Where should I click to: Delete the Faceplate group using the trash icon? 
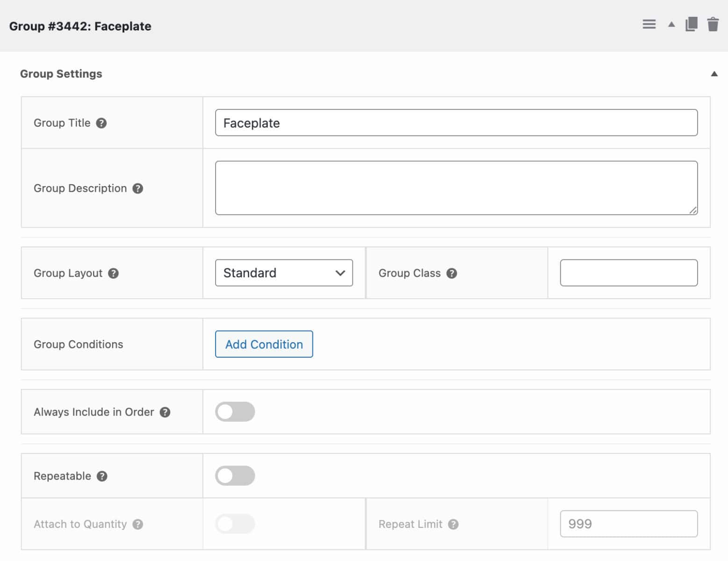click(713, 25)
